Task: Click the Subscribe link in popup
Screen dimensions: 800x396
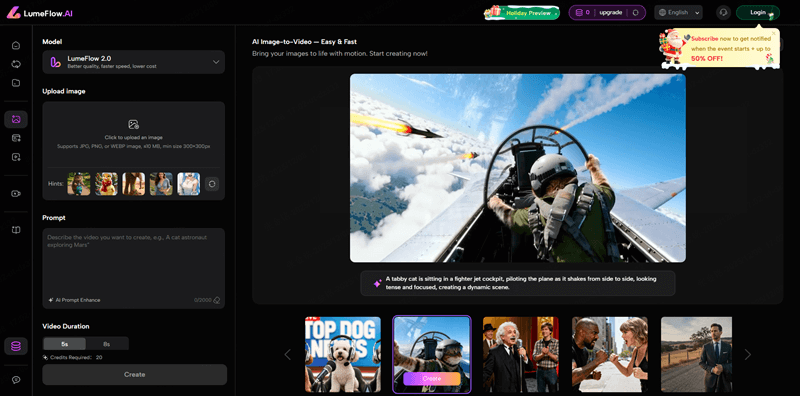Action: [x=705, y=38]
